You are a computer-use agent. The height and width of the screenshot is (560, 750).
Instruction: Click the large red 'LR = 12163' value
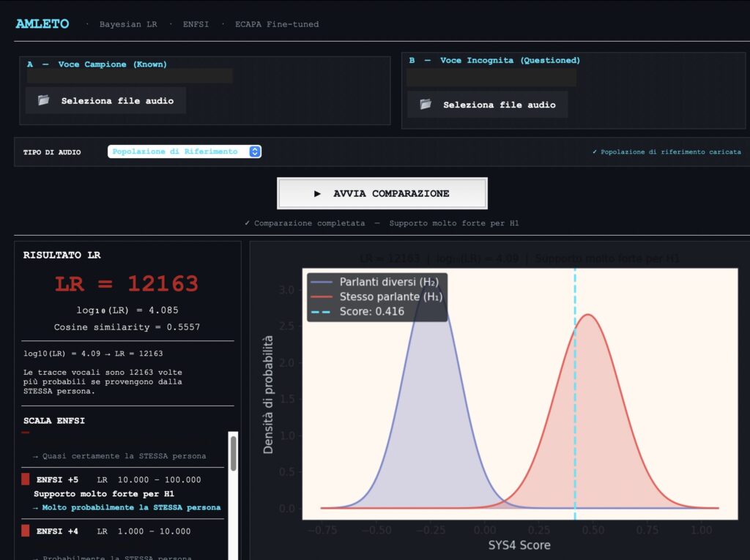127,283
